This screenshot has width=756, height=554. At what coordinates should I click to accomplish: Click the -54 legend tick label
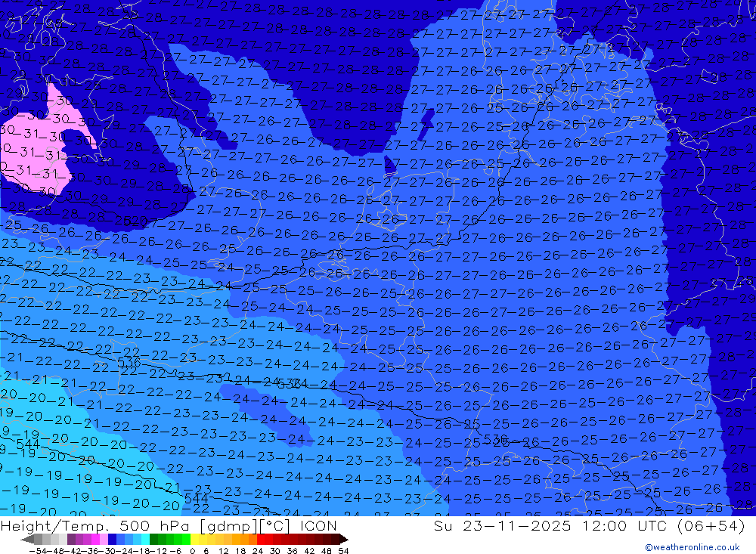pyautogui.click(x=38, y=551)
